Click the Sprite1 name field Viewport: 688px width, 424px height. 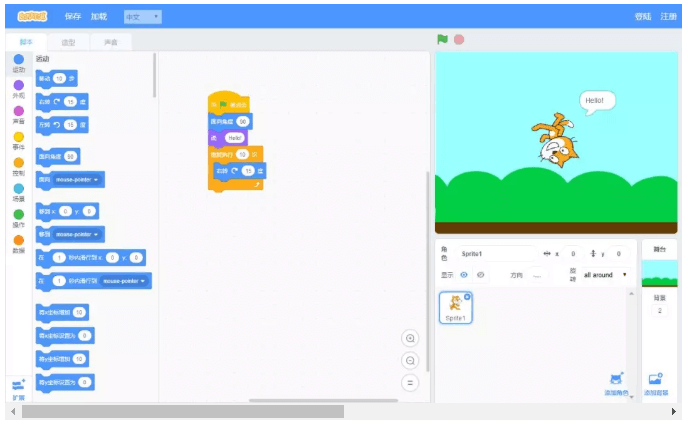tap(497, 254)
